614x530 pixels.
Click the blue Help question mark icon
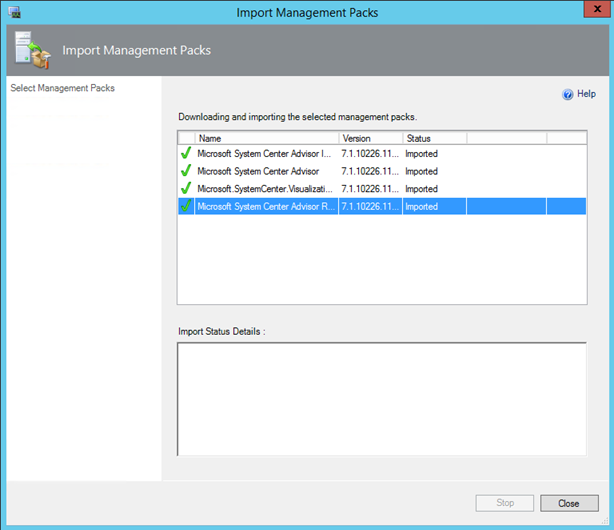[567, 94]
